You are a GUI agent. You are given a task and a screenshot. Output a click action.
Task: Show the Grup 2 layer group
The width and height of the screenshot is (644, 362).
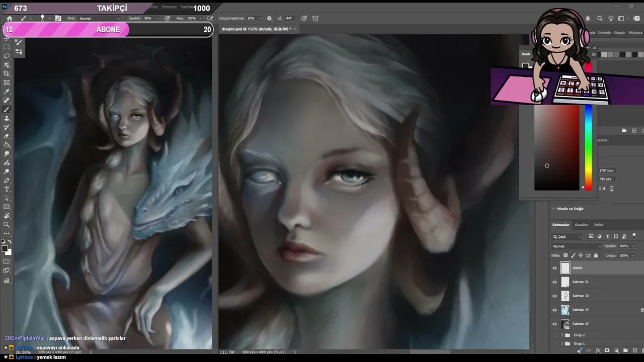click(x=555, y=335)
